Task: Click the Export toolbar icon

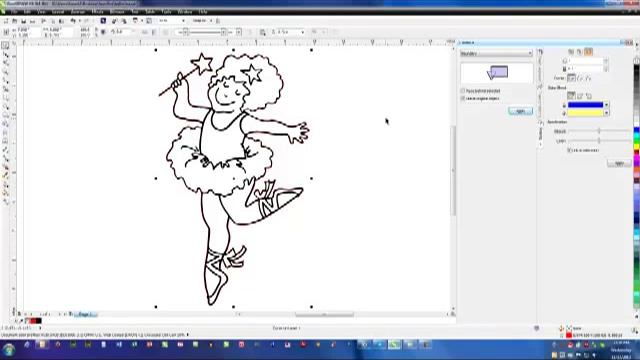Action: 123,21
